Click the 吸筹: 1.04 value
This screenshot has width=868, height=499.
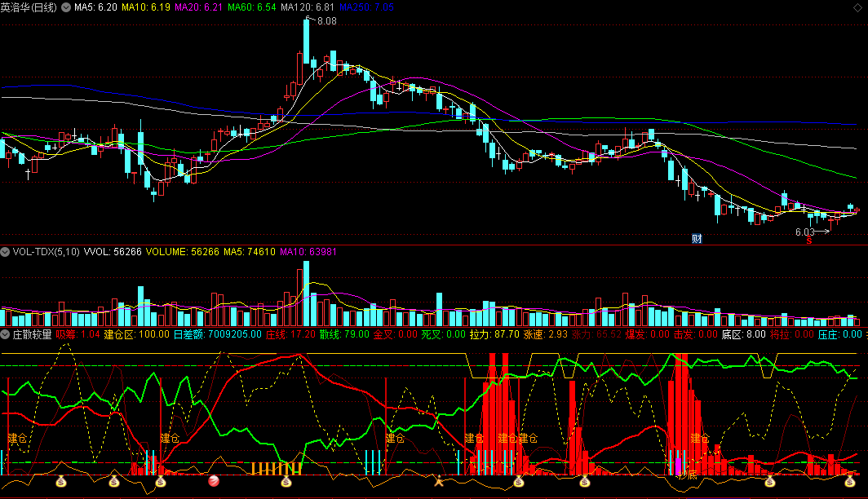click(x=77, y=334)
